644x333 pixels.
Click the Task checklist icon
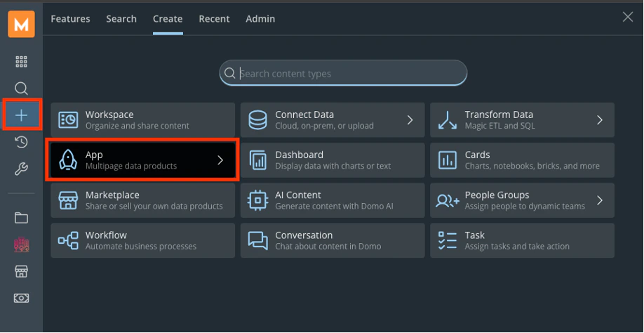pyautogui.click(x=448, y=240)
